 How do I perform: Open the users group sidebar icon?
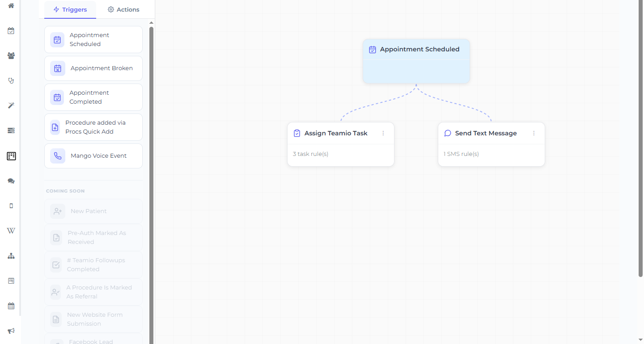pyautogui.click(x=11, y=56)
